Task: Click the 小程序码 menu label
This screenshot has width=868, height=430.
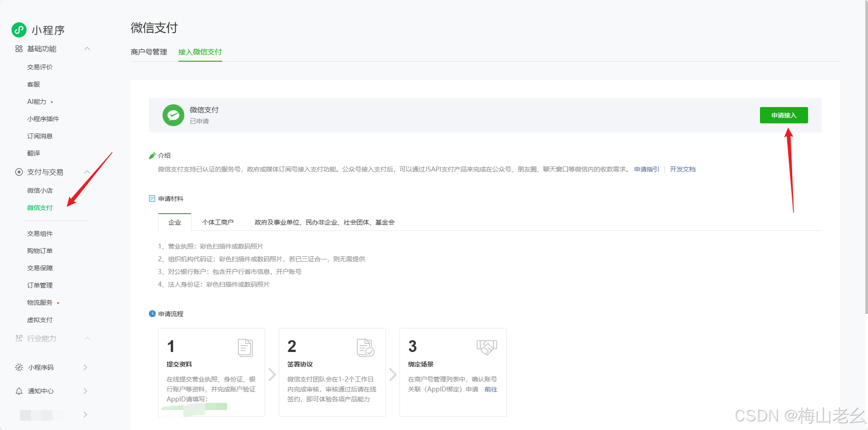Action: 41,367
